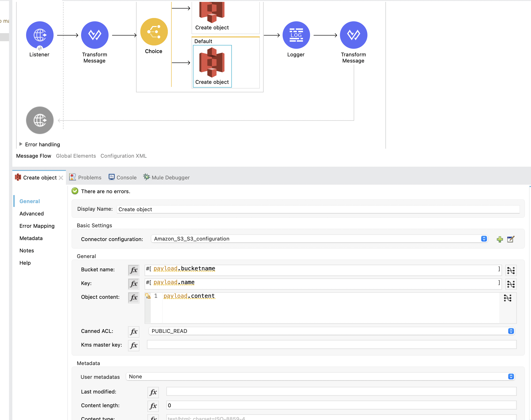
Task: Click the first Transform Message component
Action: coord(95,35)
